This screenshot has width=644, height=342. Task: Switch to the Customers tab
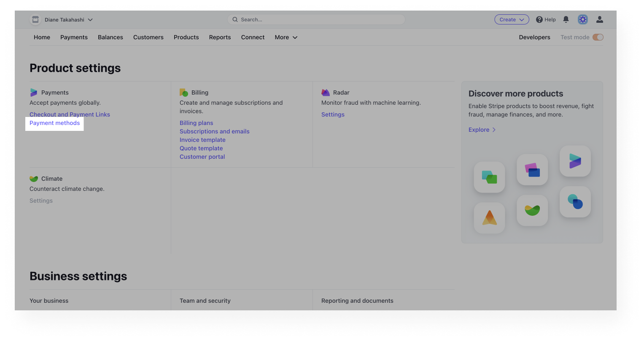click(x=148, y=37)
